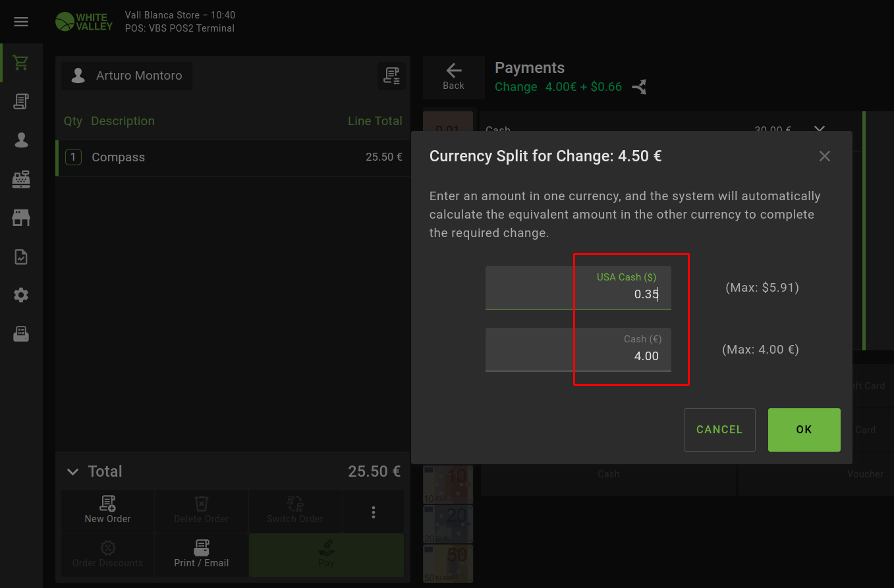
Task: Open the reports document icon in sidebar
Action: (x=21, y=257)
